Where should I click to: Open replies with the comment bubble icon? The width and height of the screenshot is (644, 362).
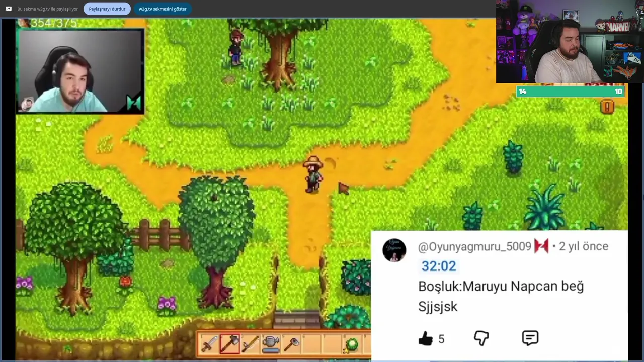pos(530,338)
